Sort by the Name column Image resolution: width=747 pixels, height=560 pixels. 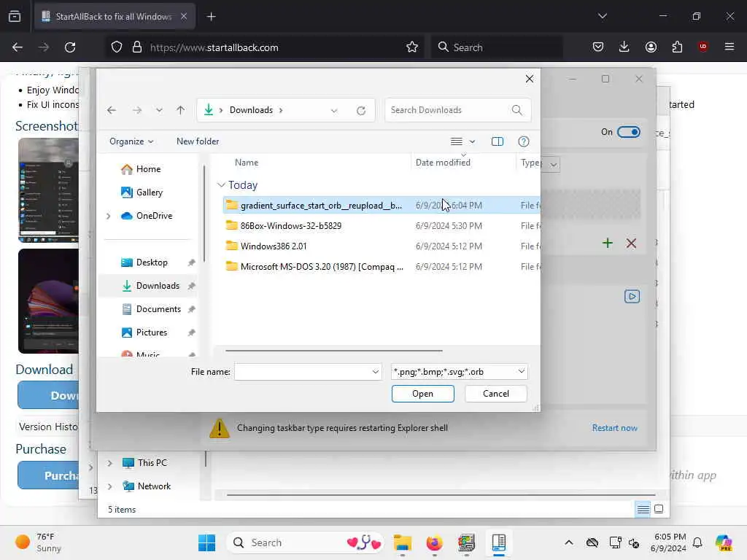(247, 163)
